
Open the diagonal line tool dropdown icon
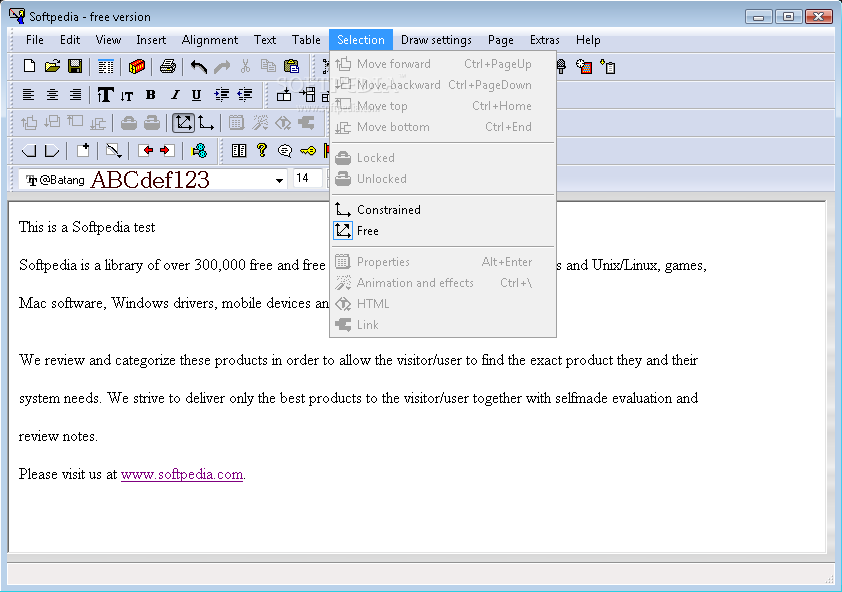point(113,150)
